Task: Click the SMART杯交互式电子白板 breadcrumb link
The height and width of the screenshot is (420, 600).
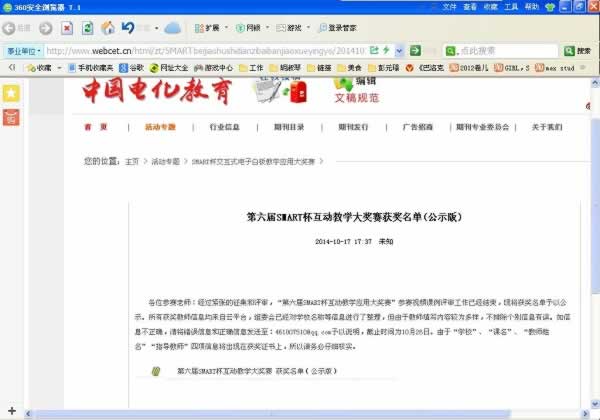Action: pyautogui.click(x=253, y=162)
